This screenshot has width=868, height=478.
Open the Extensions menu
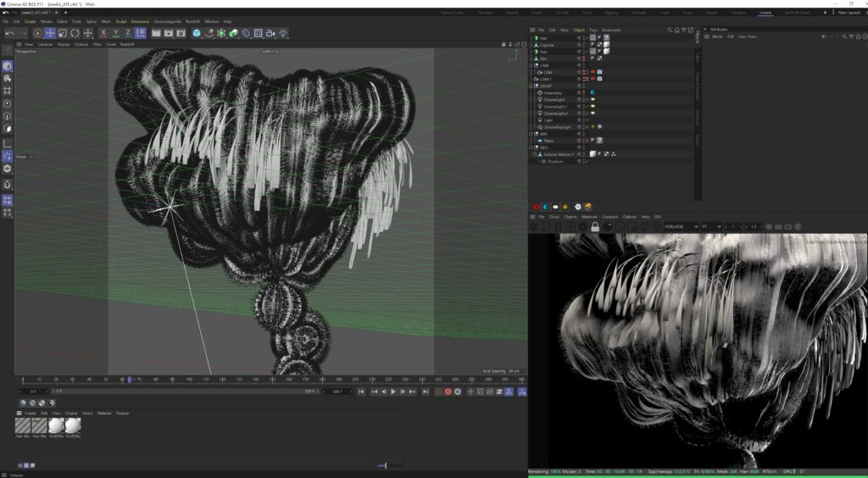(139, 21)
